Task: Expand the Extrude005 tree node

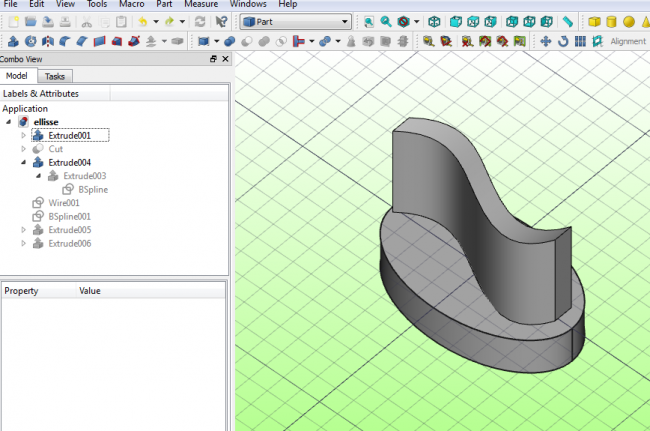Action: point(24,229)
